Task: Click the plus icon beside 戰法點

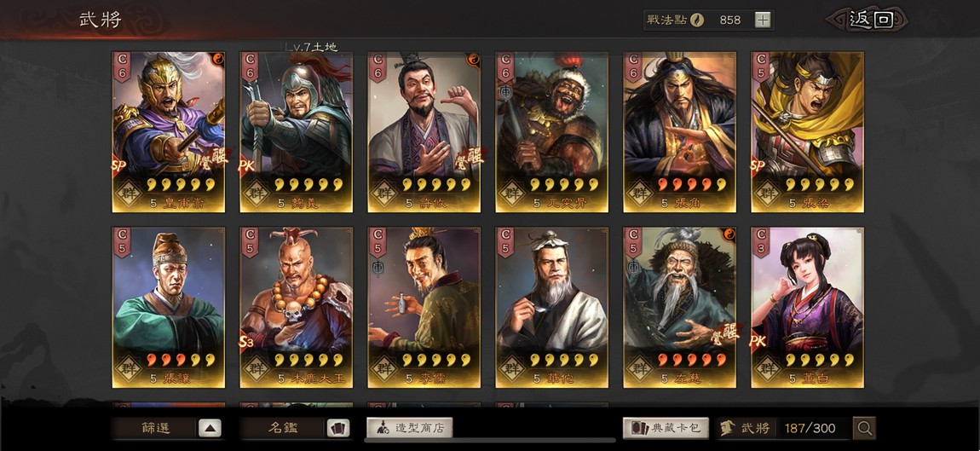Action: point(763,20)
